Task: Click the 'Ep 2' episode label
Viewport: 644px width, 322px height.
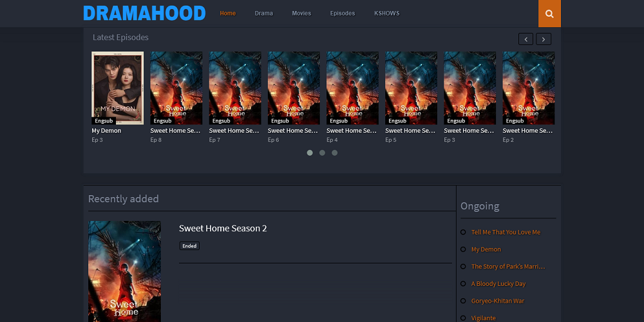Action: [x=509, y=140]
